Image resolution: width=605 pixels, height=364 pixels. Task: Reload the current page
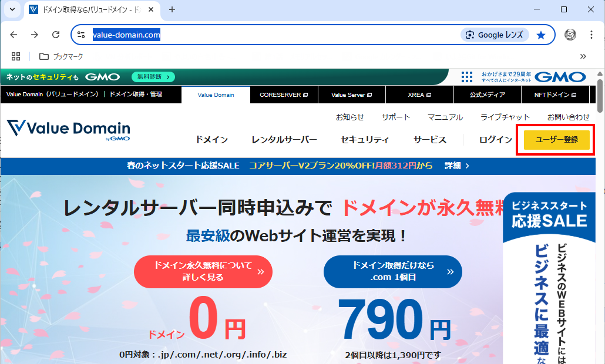(x=55, y=35)
